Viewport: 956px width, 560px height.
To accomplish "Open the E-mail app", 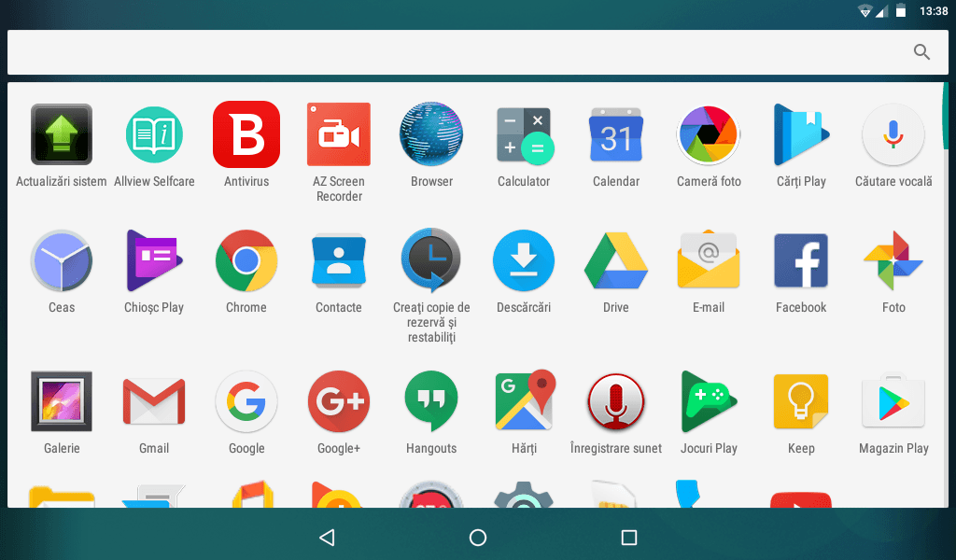I will [709, 260].
